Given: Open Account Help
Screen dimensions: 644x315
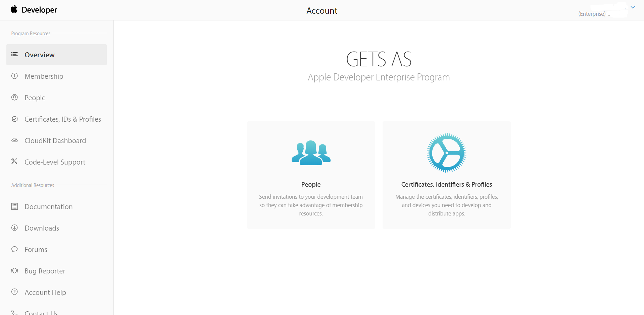Looking at the screenshot, I should tap(45, 293).
